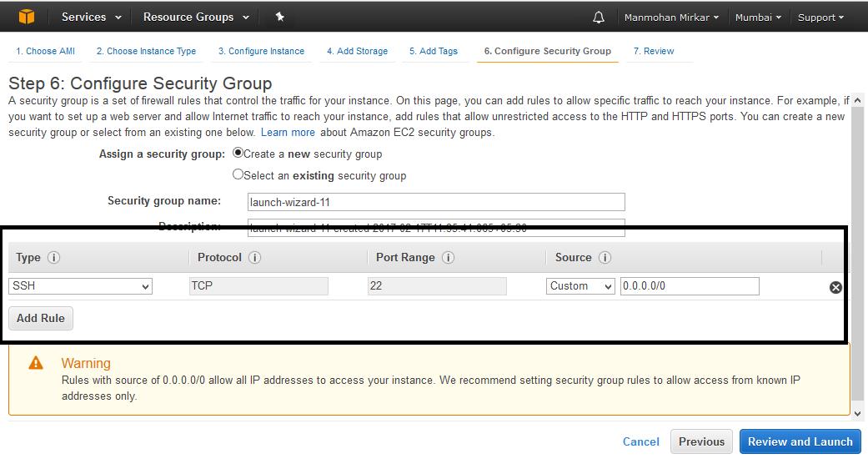Click the pin shortcuts icon

click(280, 17)
